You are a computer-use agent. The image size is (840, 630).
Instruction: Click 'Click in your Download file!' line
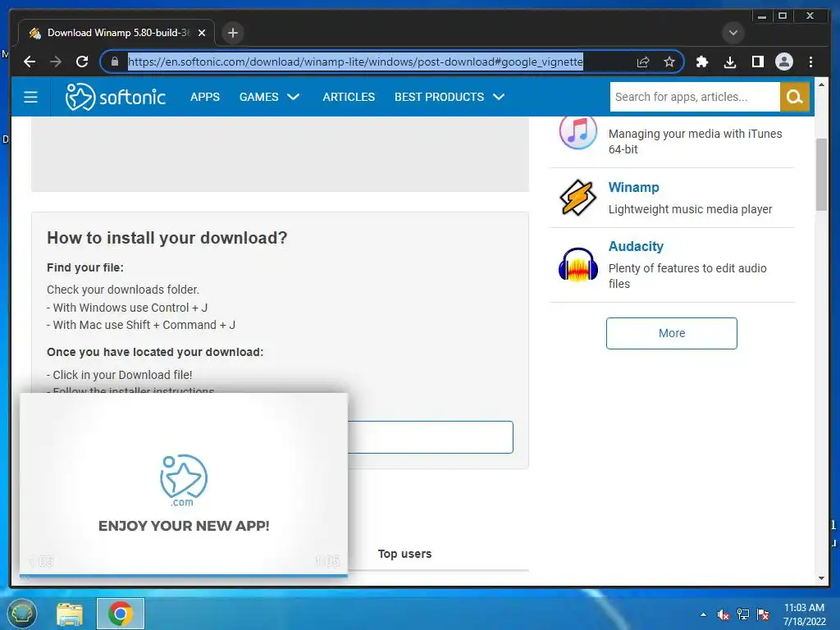(x=120, y=375)
